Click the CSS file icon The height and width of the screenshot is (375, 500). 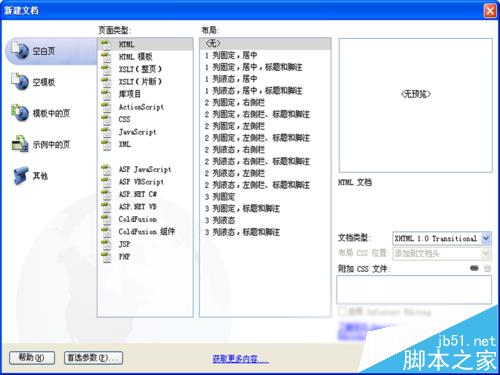click(106, 119)
